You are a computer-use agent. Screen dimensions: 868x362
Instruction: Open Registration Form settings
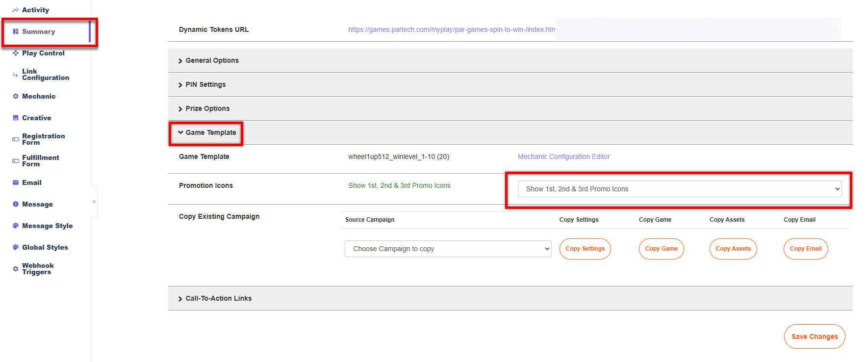[43, 139]
